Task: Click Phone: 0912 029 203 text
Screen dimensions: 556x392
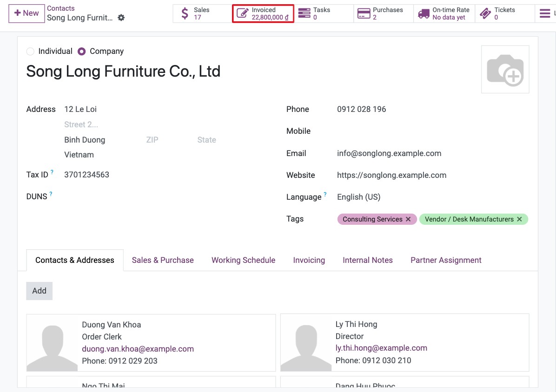Action: 119,361
